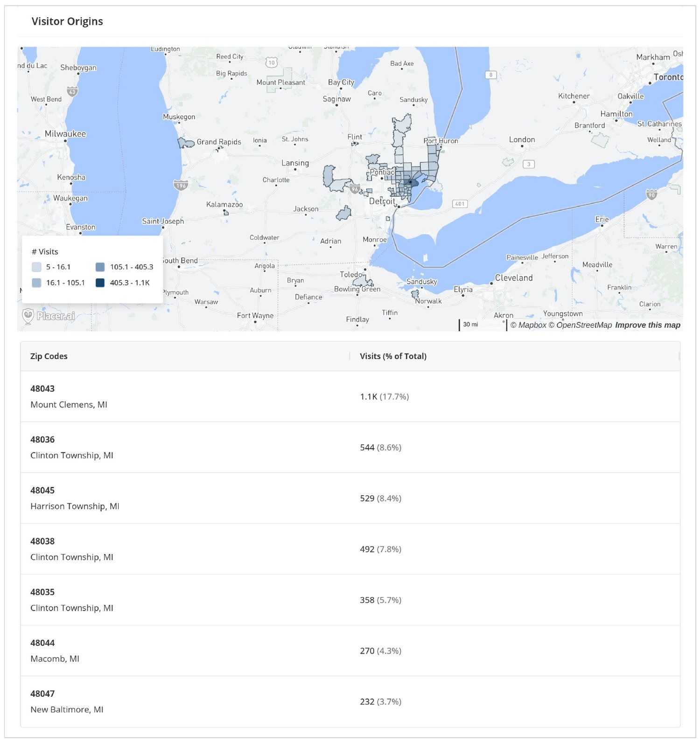Click the Highway 401 shield on map
The height and width of the screenshot is (742, 700).
pyautogui.click(x=460, y=204)
